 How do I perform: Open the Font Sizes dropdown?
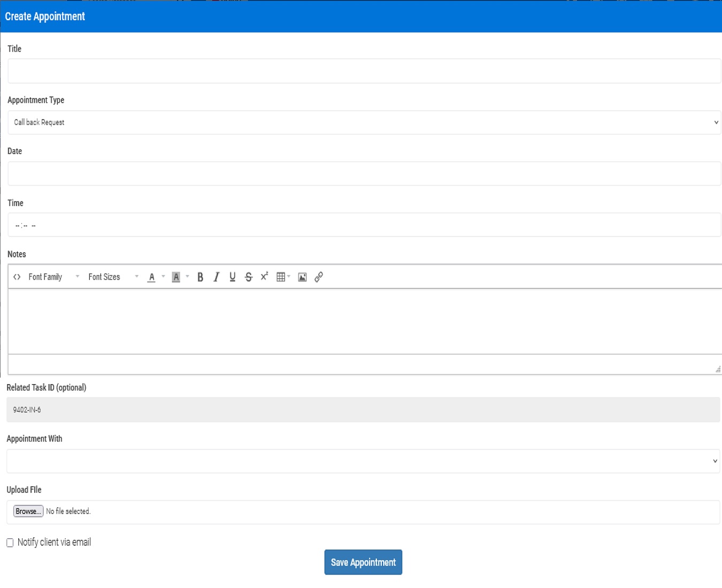coord(136,277)
